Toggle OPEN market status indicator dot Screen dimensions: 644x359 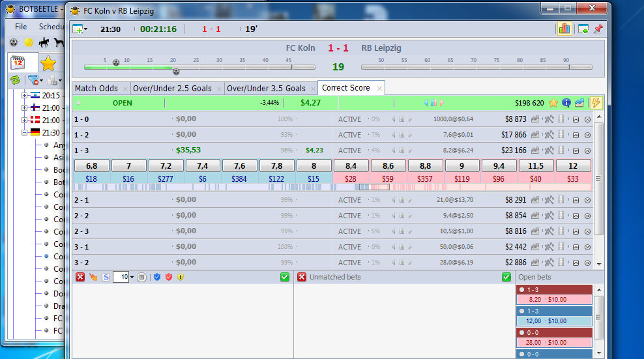coord(78,103)
